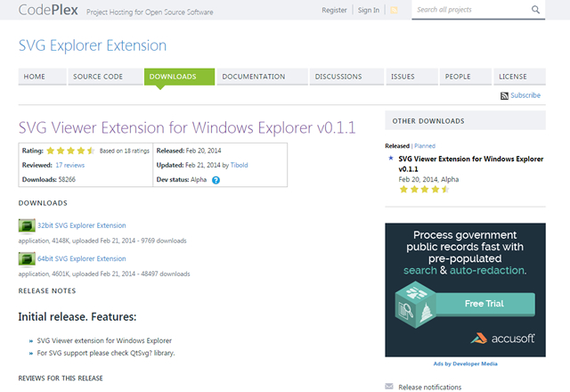The height and width of the screenshot is (392, 570).
Task: Click the Subscribe RSS icon
Action: [504, 95]
